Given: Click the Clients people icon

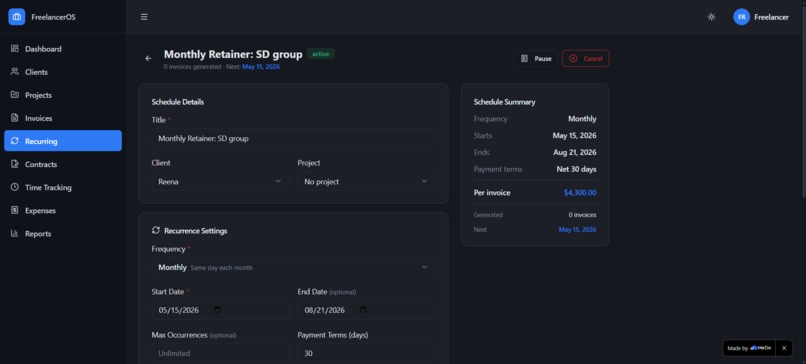Looking at the screenshot, I should [14, 72].
